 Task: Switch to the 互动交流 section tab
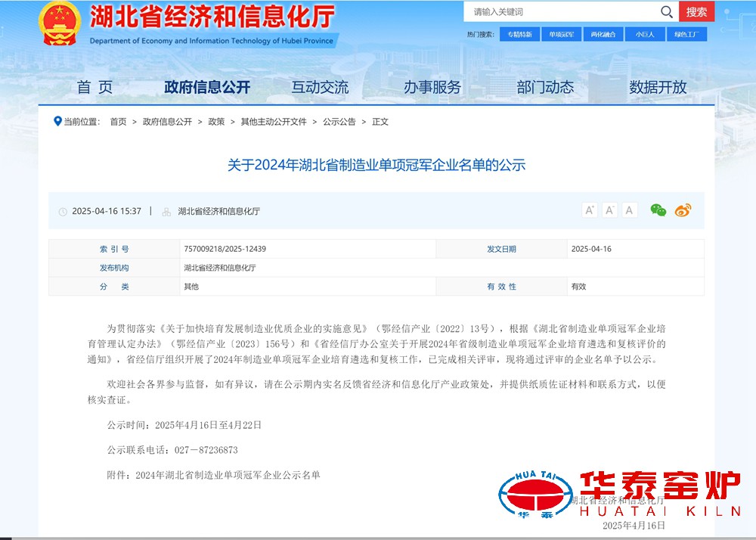(320, 87)
